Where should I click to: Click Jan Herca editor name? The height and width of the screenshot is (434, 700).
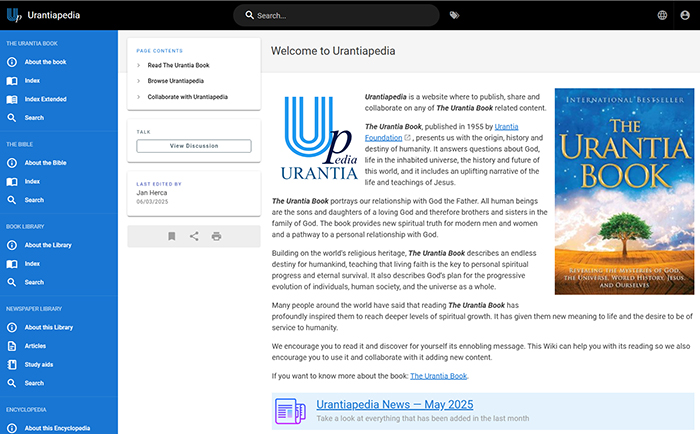point(152,193)
